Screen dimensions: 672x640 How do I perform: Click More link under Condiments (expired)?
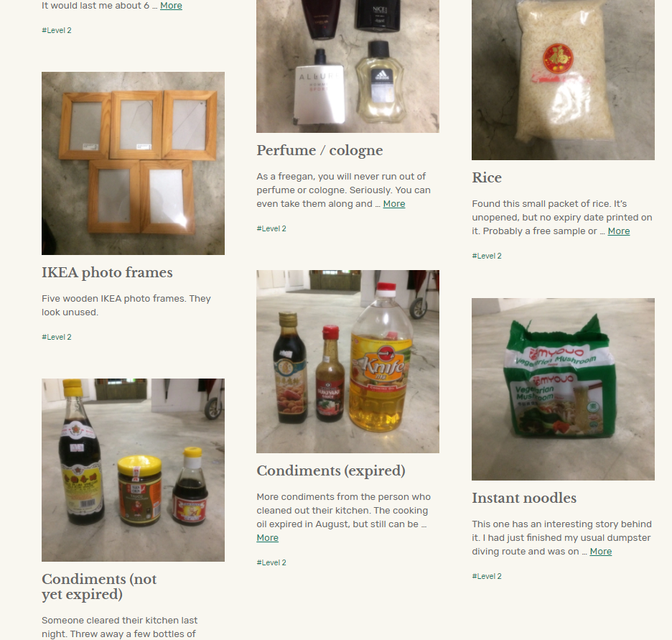267,537
